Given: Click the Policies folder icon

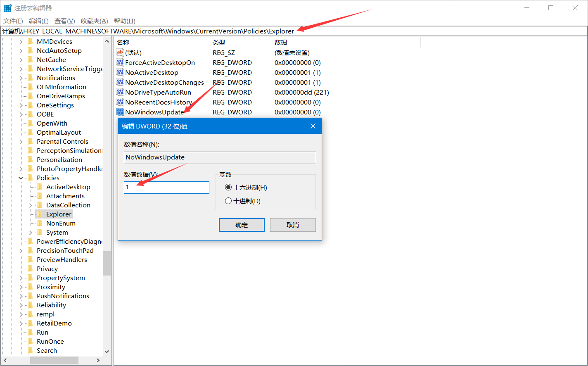Looking at the screenshot, I should (30, 178).
